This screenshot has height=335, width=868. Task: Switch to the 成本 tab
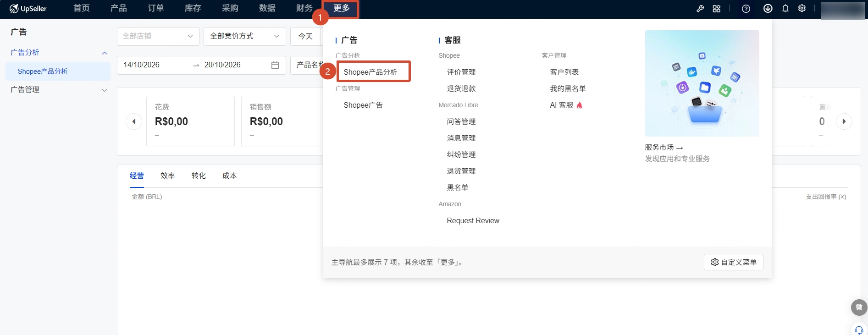tap(230, 176)
